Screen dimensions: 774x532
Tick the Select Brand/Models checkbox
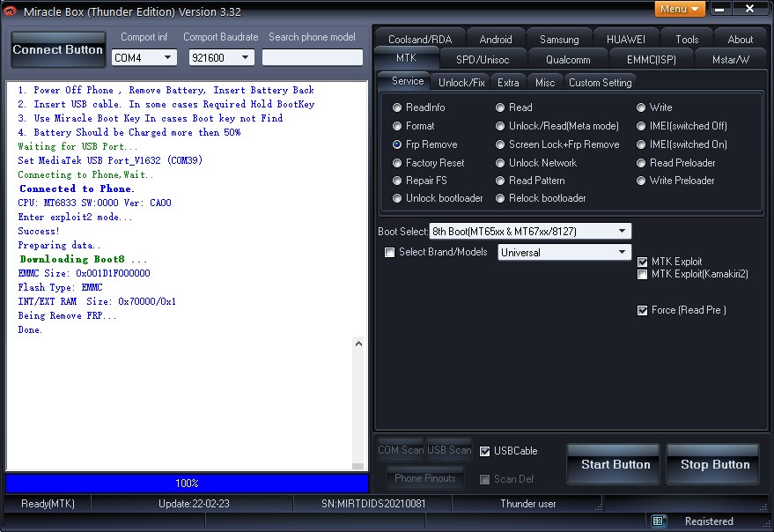(x=389, y=253)
